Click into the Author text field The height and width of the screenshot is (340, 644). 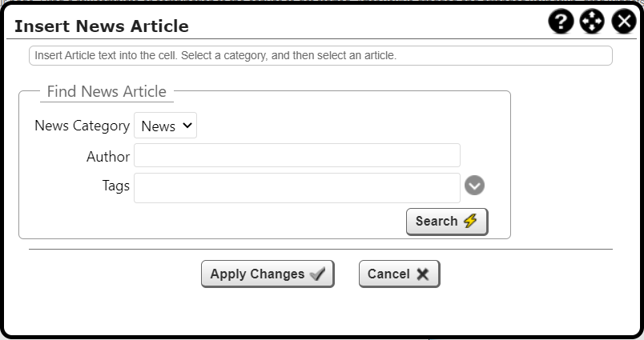tap(296, 155)
